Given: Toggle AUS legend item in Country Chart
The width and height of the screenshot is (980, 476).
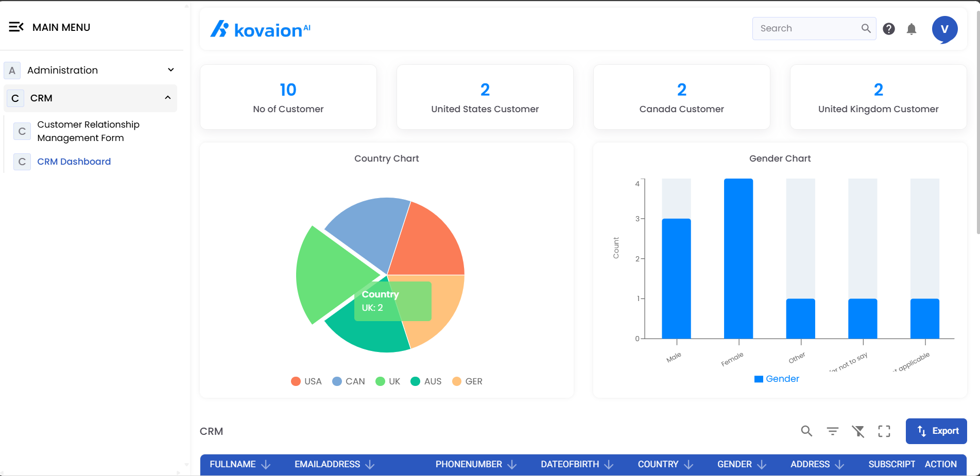Looking at the screenshot, I should [426, 381].
